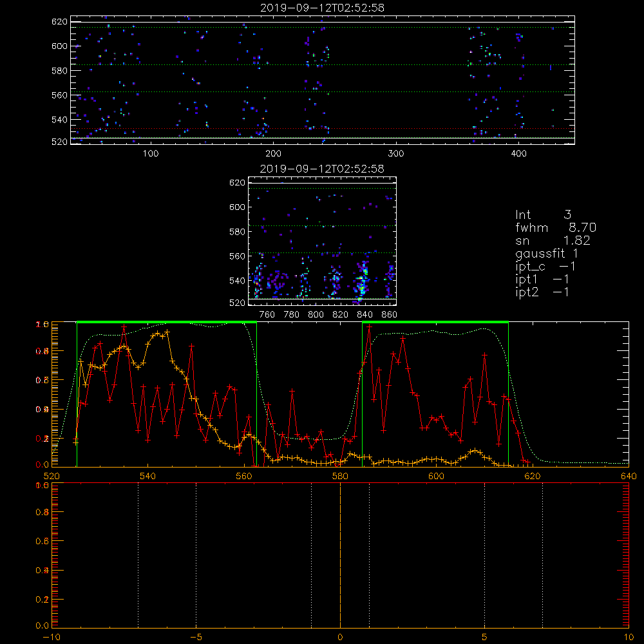This screenshot has width=644, height=644.
Task: Click the top plot title 2019-09-12T02:52:58
Action: [x=322, y=8]
